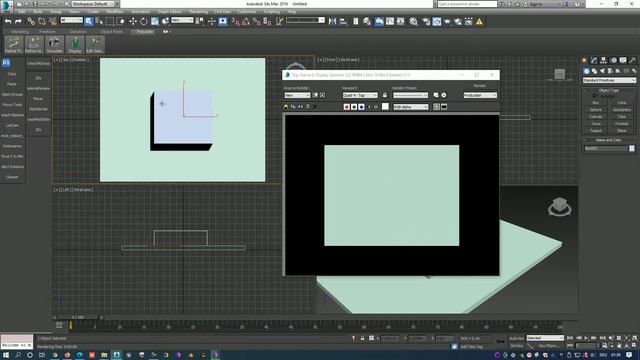The image size is (640, 360).
Task: Click the ViewCube in perspective viewport
Action: click(x=560, y=206)
